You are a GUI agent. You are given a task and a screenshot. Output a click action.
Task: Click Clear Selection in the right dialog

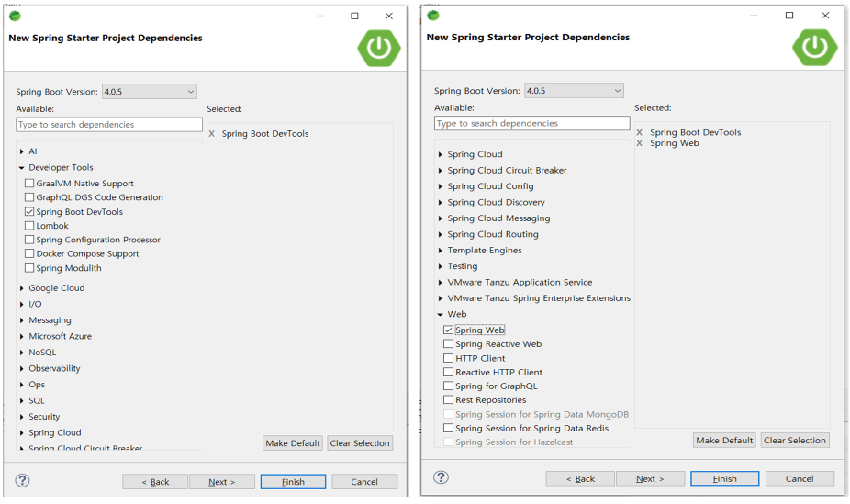click(795, 440)
